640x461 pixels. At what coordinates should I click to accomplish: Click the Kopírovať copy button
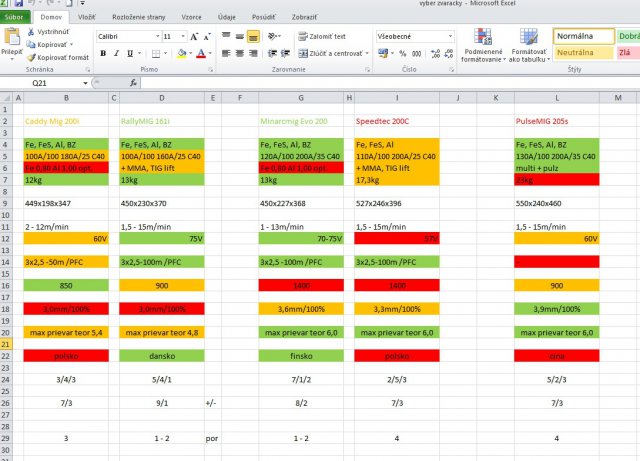[x=46, y=45]
